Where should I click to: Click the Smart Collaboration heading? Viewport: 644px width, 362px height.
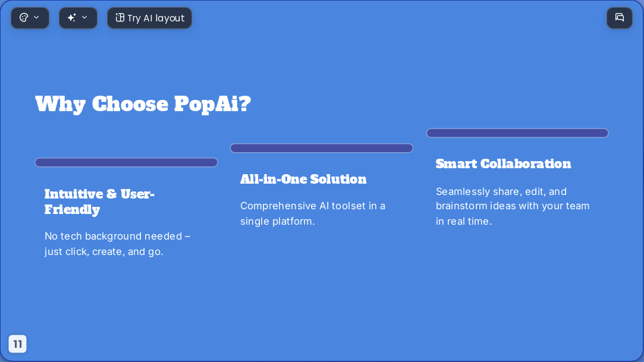click(503, 164)
